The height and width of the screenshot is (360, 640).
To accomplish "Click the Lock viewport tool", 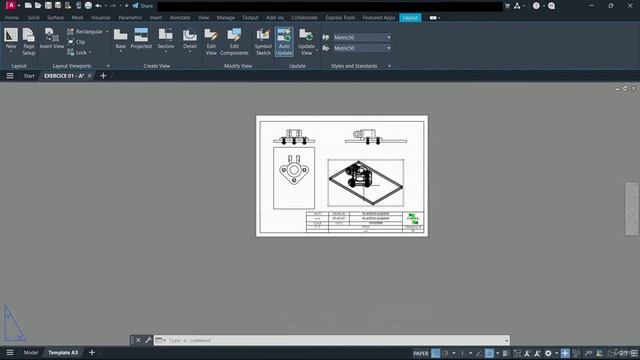I will pyautogui.click(x=77, y=53).
